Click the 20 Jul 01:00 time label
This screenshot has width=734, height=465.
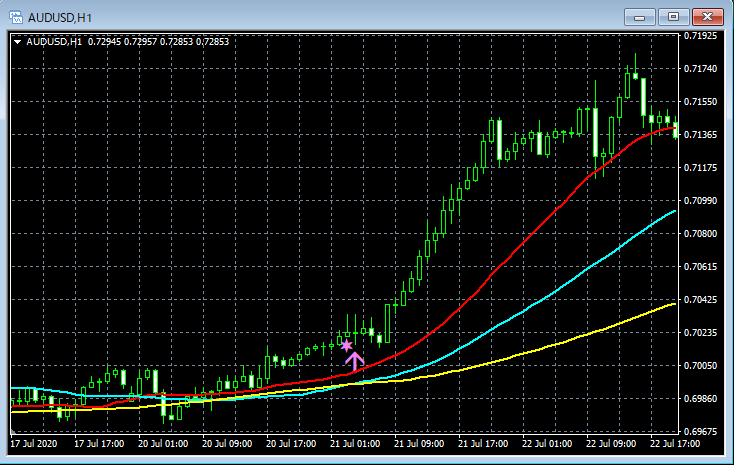[x=163, y=443]
